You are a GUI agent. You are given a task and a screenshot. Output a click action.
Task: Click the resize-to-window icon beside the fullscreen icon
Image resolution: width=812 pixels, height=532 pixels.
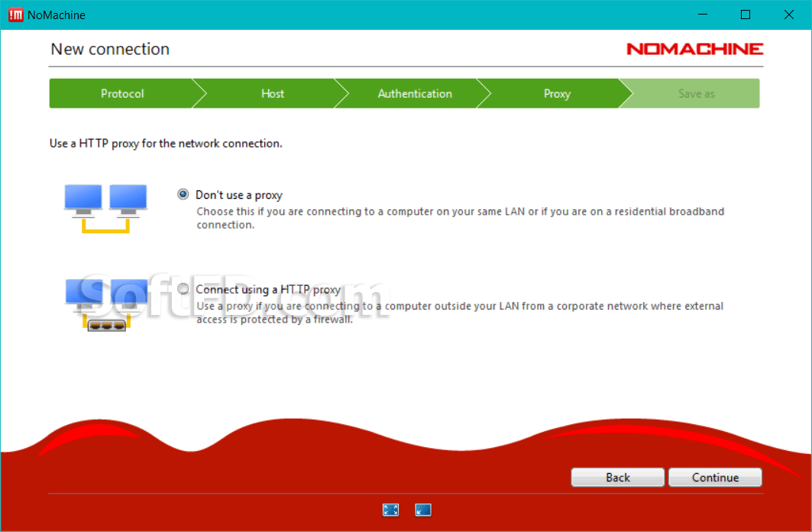pos(423,511)
